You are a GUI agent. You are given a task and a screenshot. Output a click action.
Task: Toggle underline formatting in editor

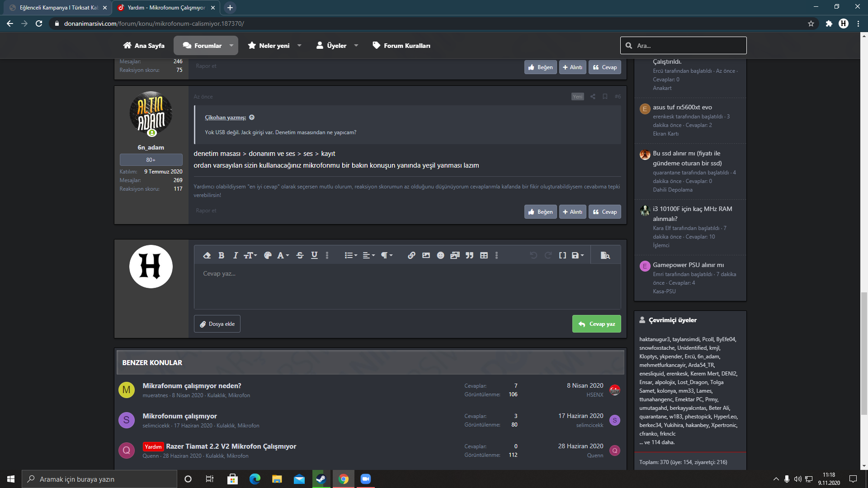click(314, 255)
